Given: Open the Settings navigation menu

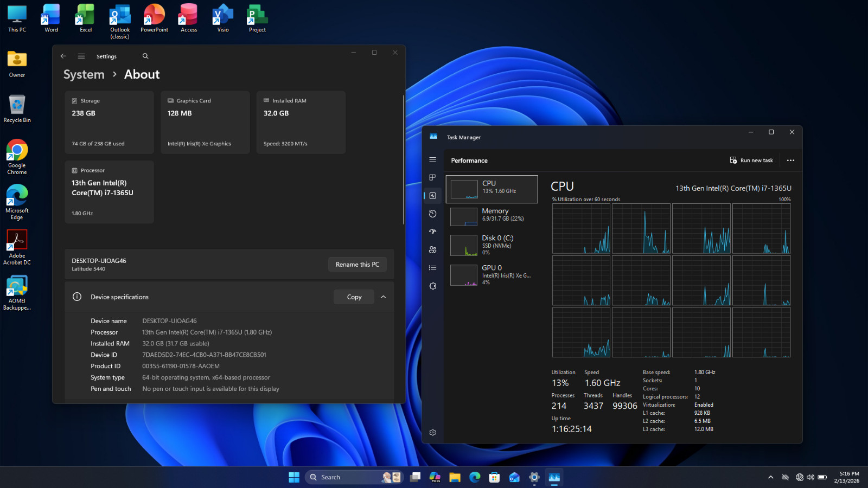Looking at the screenshot, I should pos(81,56).
